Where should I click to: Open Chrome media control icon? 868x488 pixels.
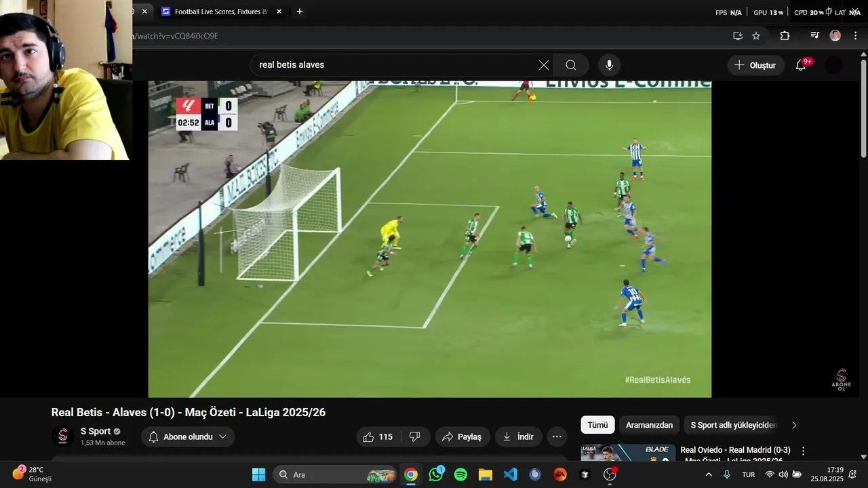[x=814, y=36]
